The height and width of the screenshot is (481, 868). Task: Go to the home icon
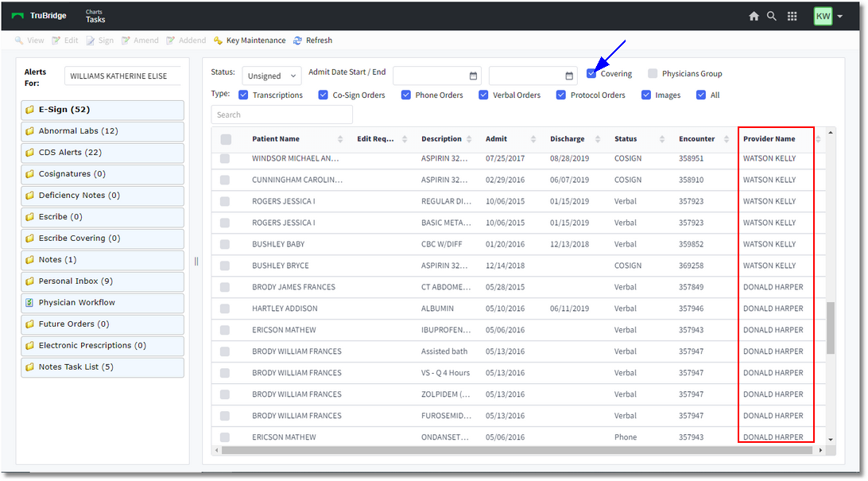(754, 16)
